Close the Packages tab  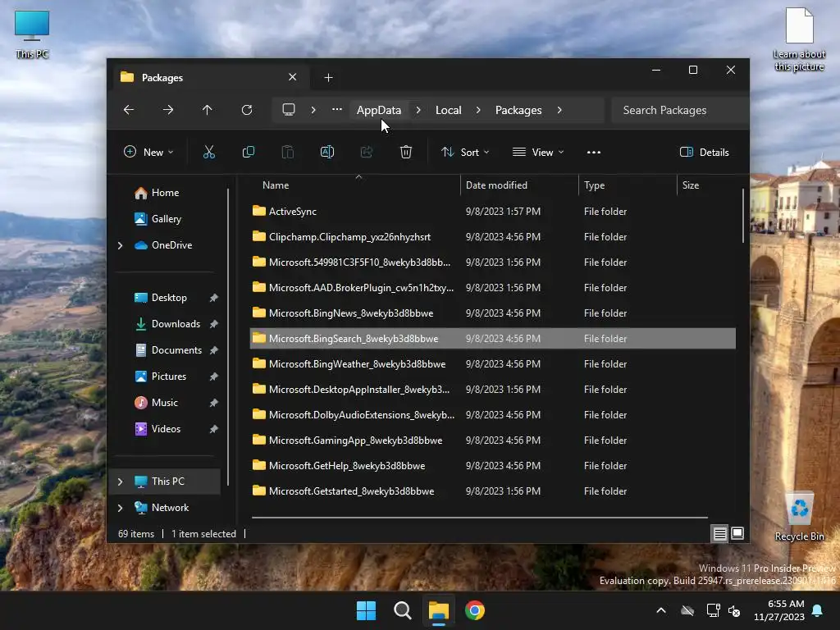(x=293, y=77)
